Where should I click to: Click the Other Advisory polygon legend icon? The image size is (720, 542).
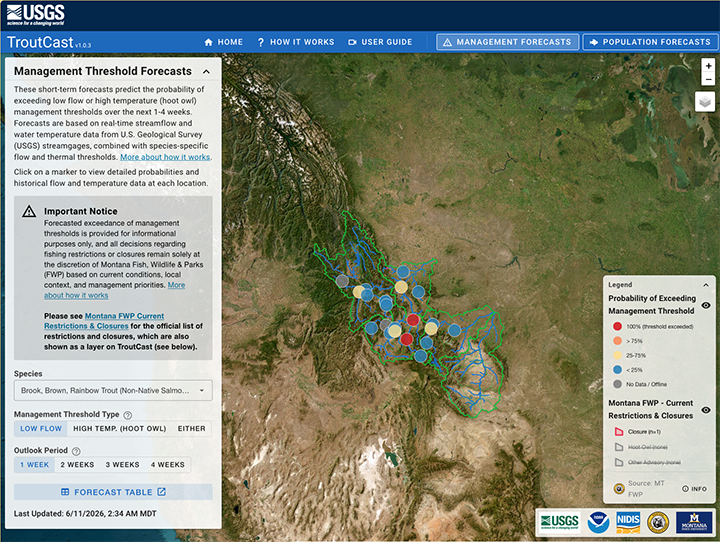(619, 462)
